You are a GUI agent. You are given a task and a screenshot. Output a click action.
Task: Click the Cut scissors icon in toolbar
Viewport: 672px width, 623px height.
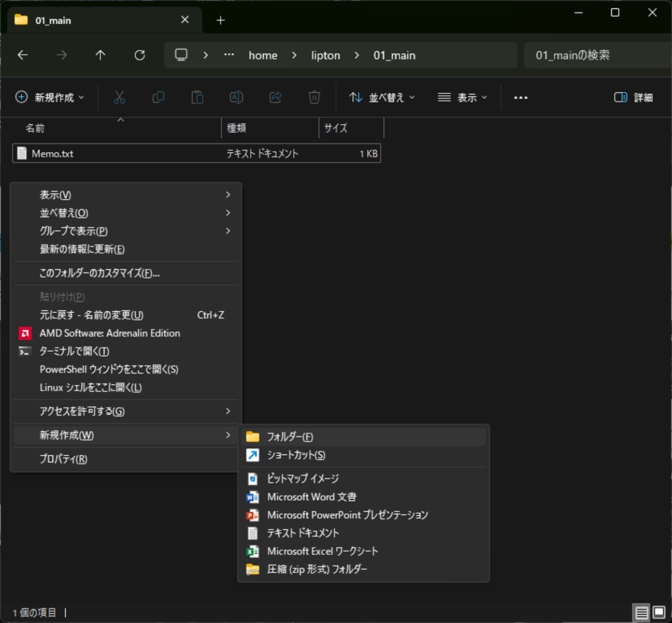click(119, 97)
